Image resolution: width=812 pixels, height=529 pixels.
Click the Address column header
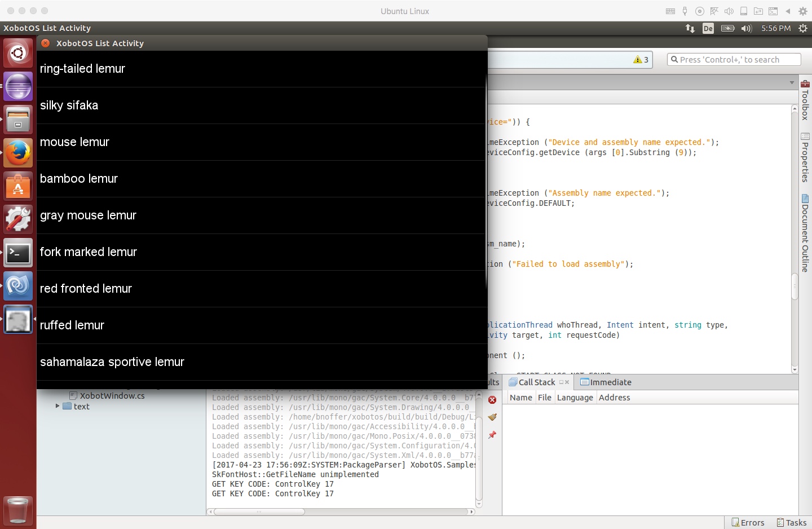[x=615, y=398]
